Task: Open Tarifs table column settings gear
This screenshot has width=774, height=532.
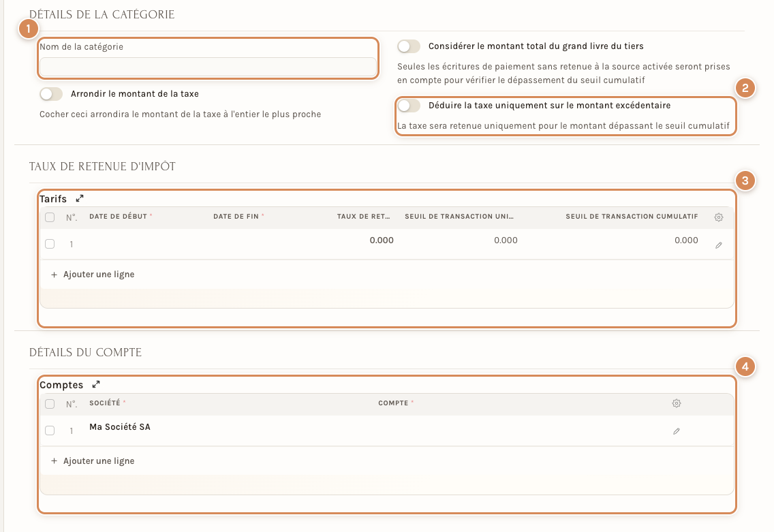Action: pyautogui.click(x=719, y=217)
